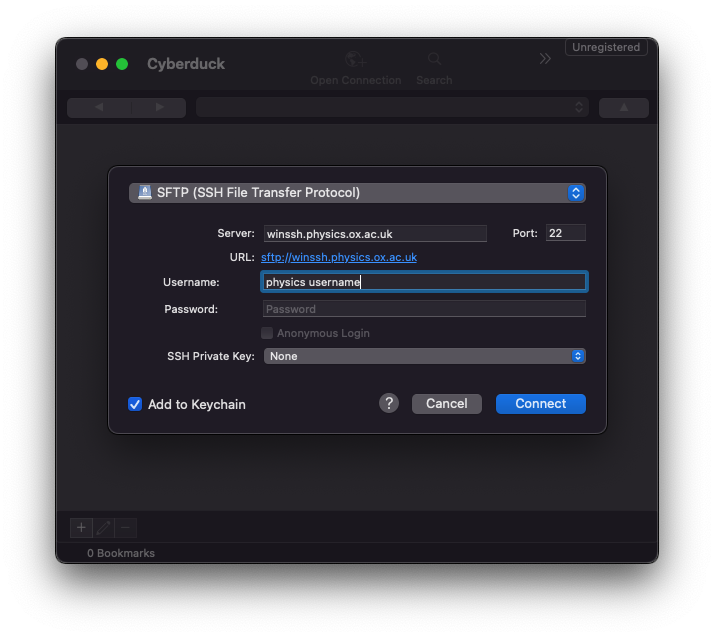Open the path selector dropdown

pos(392,107)
